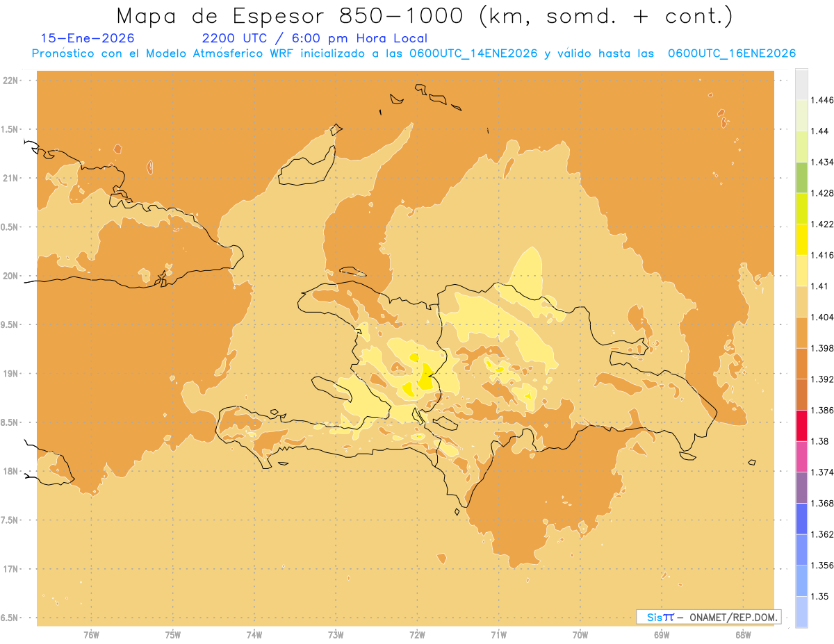
Task: Click the 18N latitude axis label
Action: (10, 471)
